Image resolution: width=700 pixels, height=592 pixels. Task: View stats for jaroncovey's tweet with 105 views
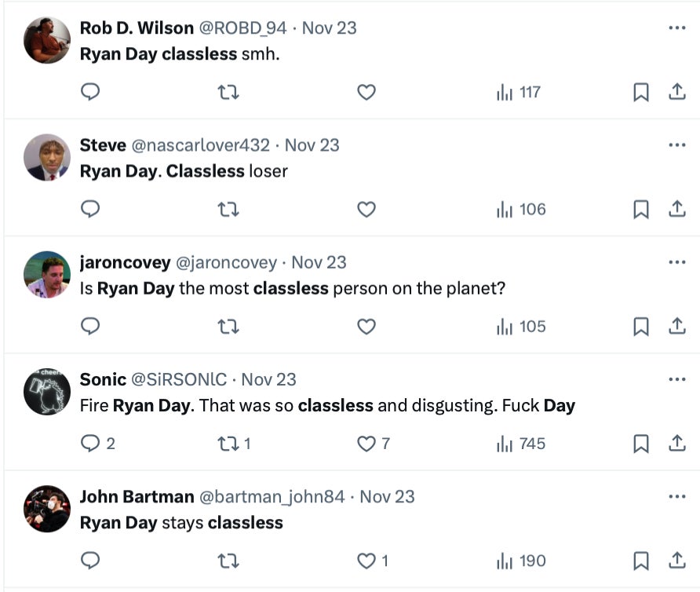(520, 327)
